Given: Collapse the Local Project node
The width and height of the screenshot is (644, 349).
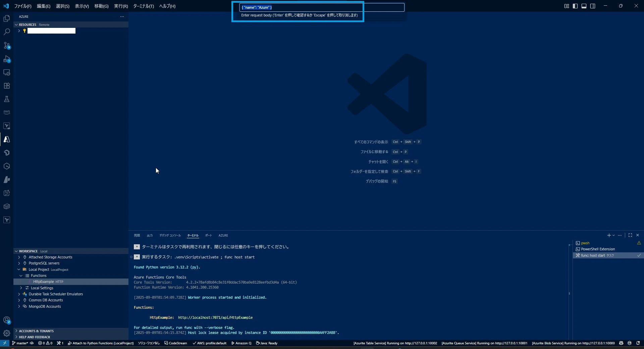Looking at the screenshot, I should pos(19,269).
